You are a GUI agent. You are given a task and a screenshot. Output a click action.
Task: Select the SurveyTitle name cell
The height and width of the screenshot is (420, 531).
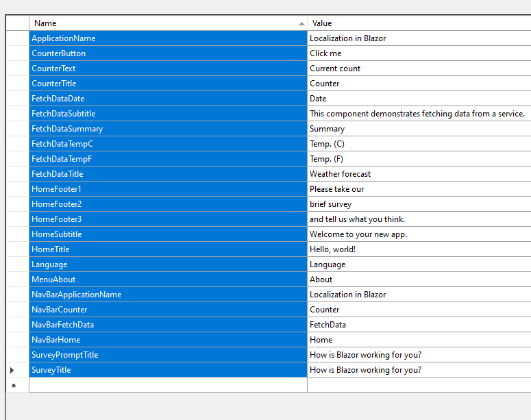pos(168,370)
